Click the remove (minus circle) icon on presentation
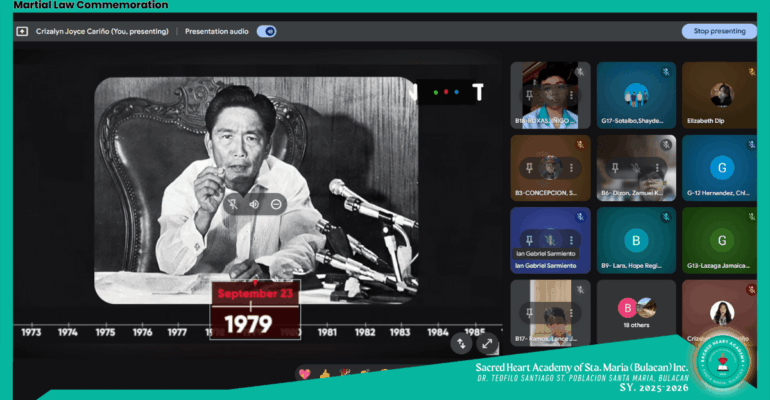This screenshot has height=400, width=770. pos(276,204)
